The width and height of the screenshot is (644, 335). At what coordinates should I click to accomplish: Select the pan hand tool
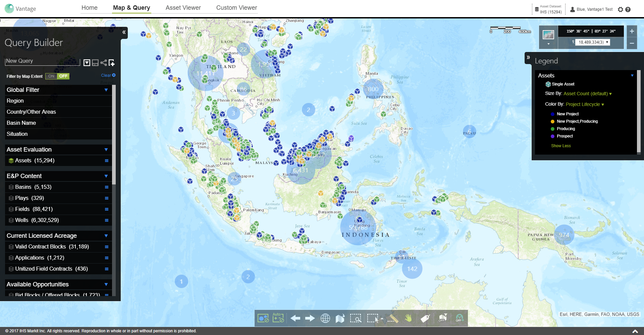coord(408,318)
